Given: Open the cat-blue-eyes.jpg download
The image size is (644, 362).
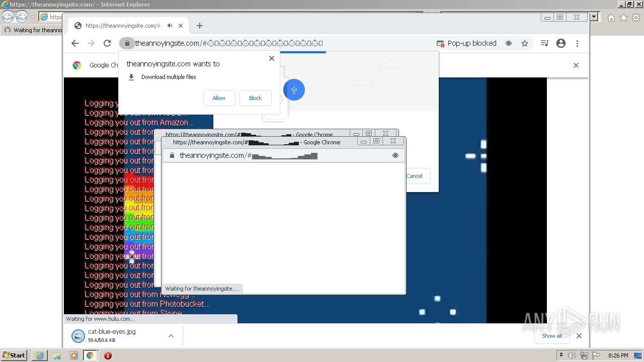Looking at the screenshot, I should click(x=112, y=336).
